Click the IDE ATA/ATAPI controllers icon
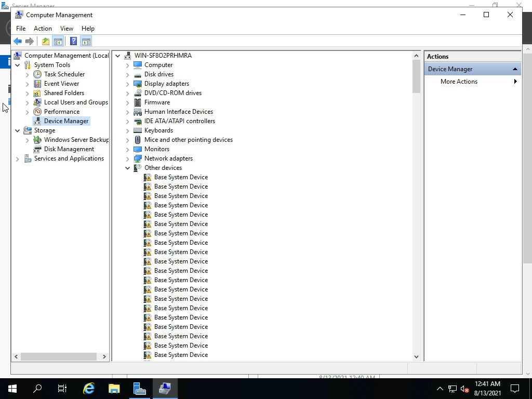Screen dimensions: 532x399 [137, 121]
